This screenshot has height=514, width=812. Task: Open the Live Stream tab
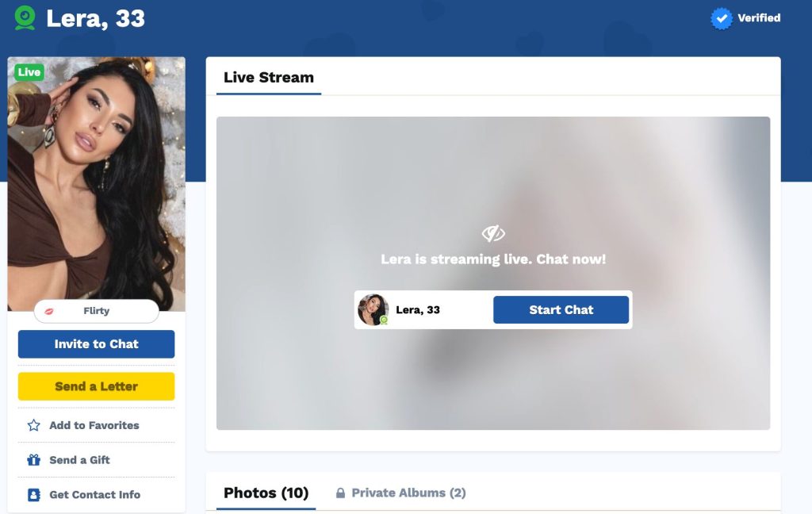coord(269,78)
